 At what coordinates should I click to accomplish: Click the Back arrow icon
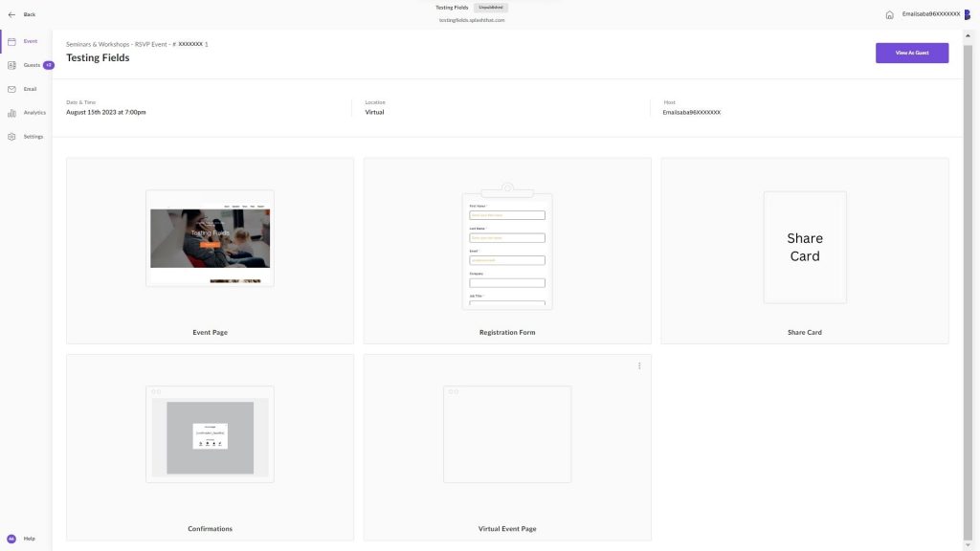[x=11, y=14]
